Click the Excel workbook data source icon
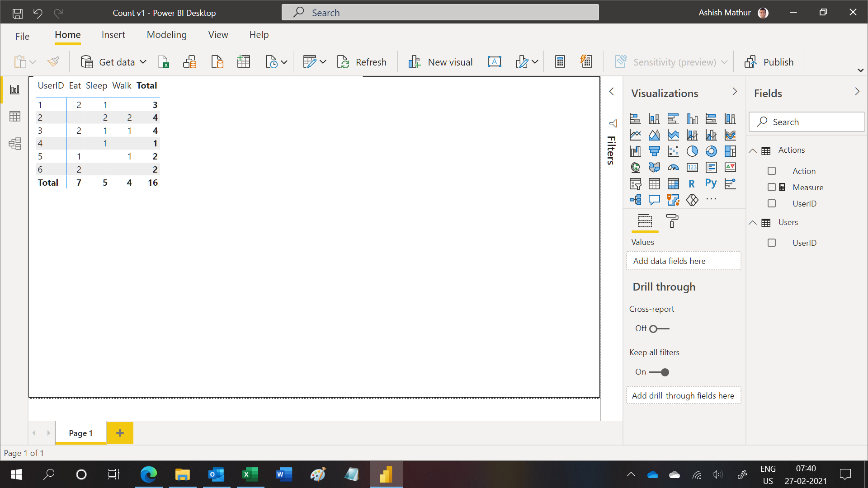 [163, 62]
